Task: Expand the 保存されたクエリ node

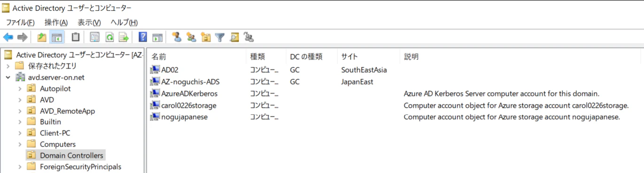Action: coord(8,66)
